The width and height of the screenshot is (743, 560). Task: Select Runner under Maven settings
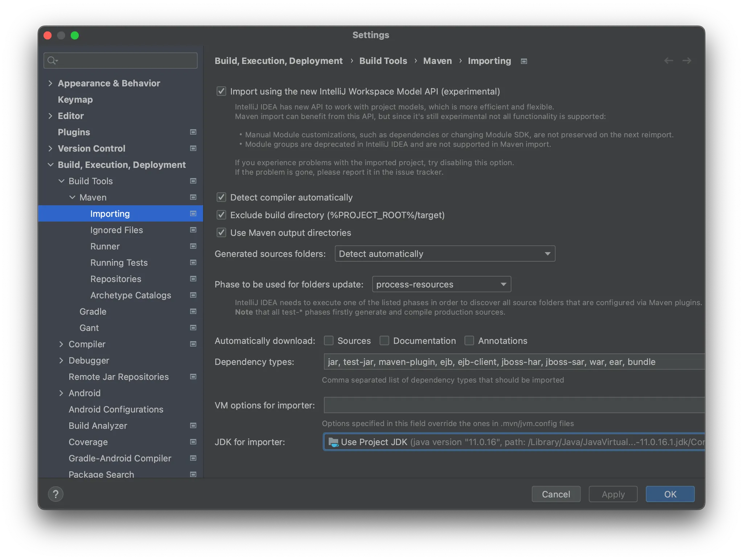coord(105,246)
